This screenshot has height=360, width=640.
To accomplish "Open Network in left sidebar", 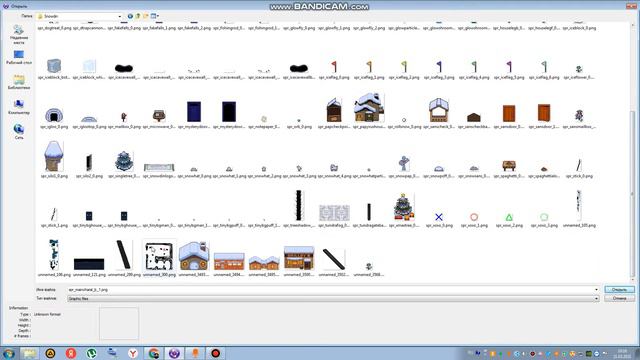I will 19,132.
